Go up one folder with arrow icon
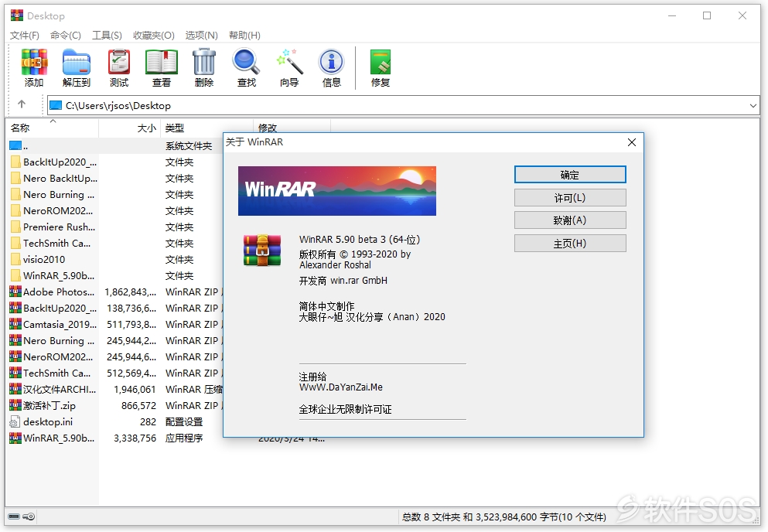Viewport: 768px width, 532px height. coord(22,104)
